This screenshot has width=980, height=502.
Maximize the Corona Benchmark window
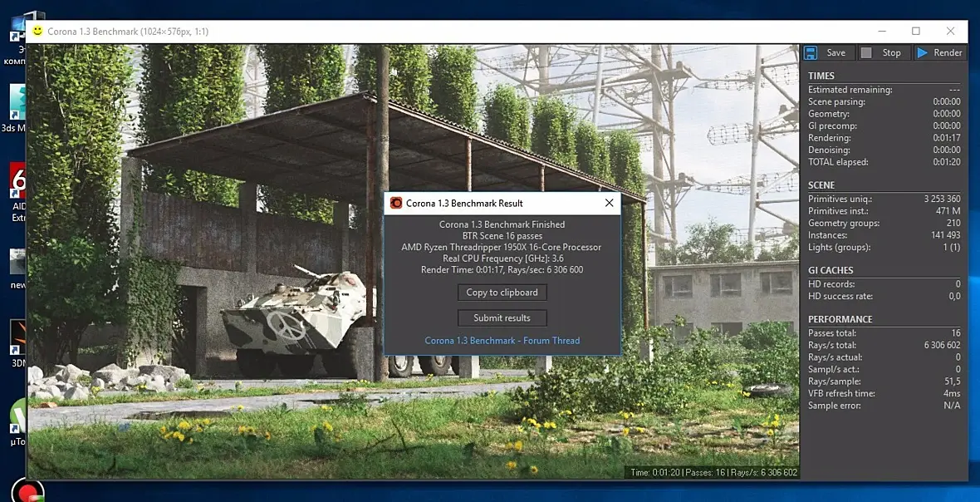click(x=915, y=32)
